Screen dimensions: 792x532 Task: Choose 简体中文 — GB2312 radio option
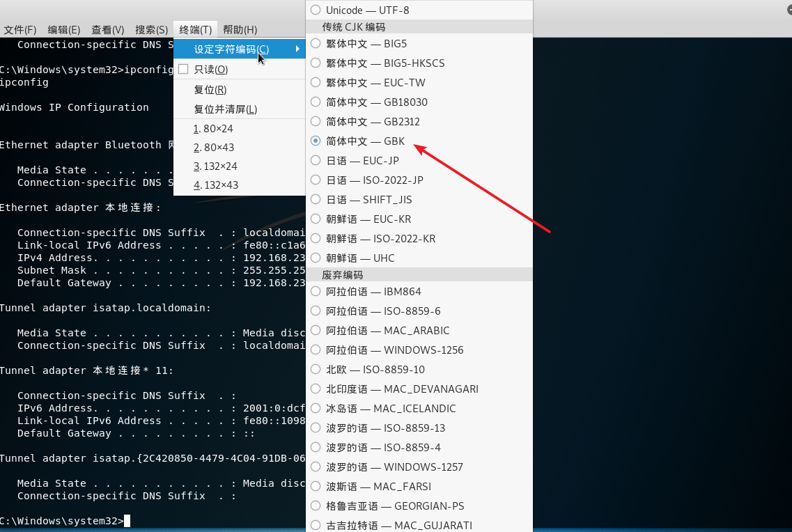pyautogui.click(x=373, y=122)
